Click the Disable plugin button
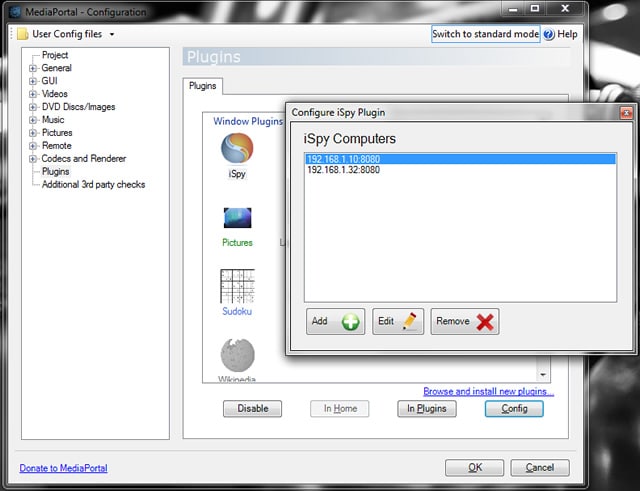The width and height of the screenshot is (640, 491). (253, 409)
